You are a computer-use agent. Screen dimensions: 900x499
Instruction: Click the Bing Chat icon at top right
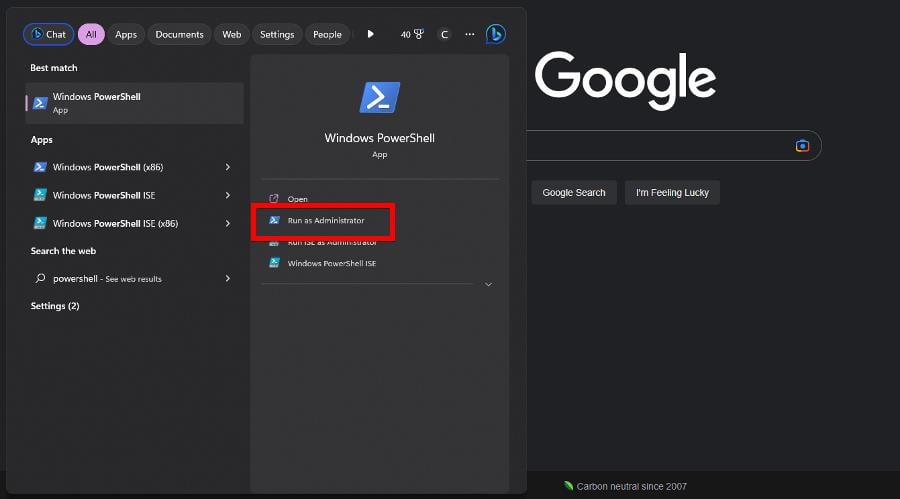[495, 34]
